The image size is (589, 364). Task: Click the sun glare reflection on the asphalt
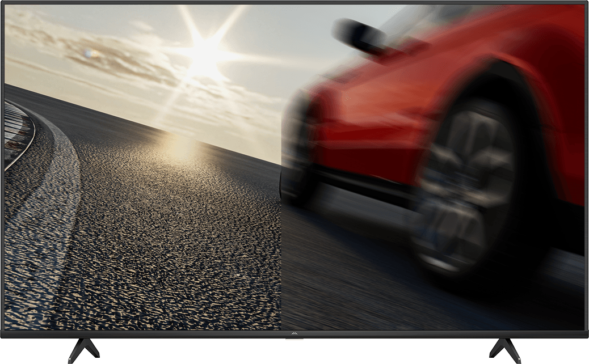pyautogui.click(x=179, y=147)
